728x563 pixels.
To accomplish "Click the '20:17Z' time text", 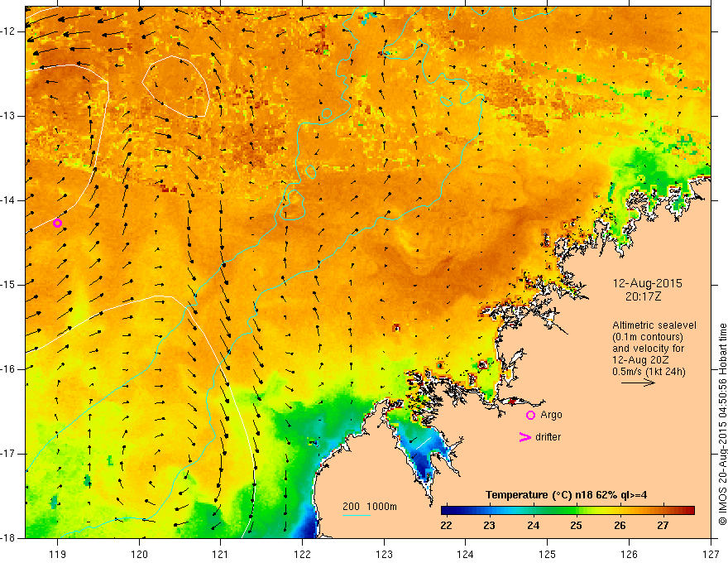I will tap(643, 296).
